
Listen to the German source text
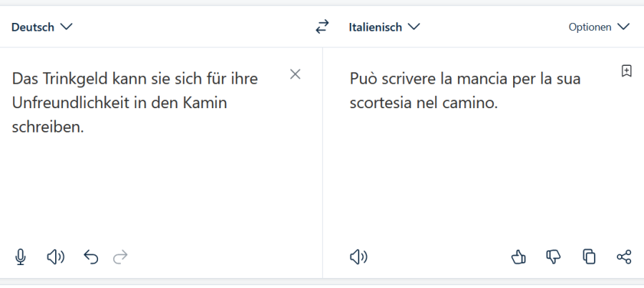click(x=55, y=256)
